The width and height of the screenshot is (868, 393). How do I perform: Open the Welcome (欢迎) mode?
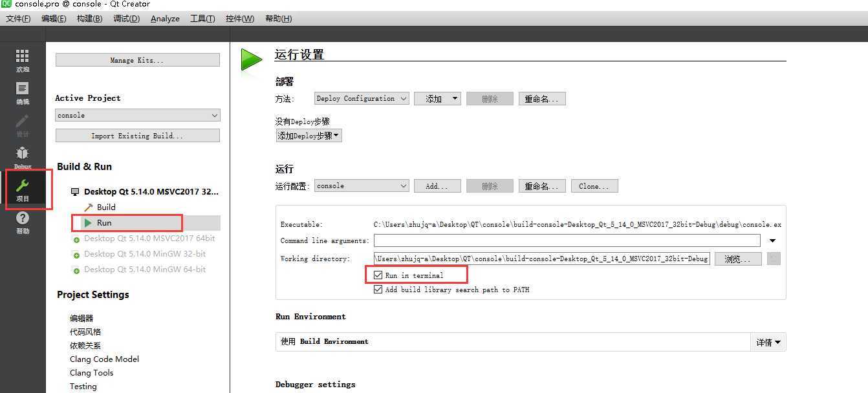23,61
